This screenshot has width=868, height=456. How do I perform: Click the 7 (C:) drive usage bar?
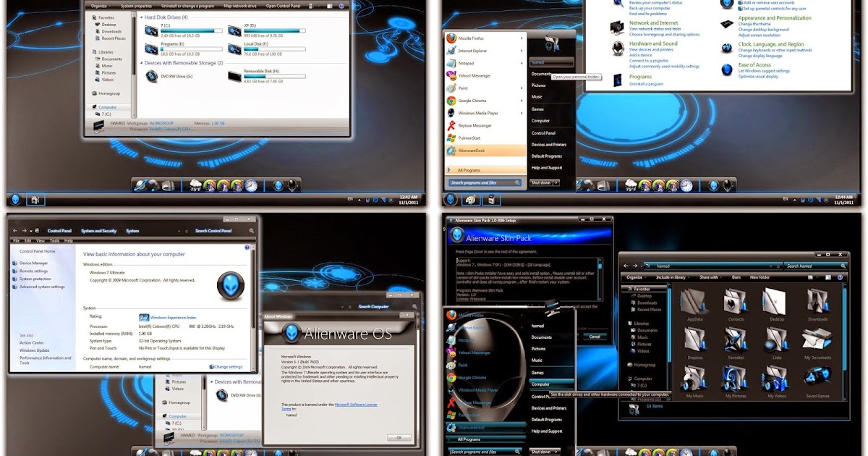coord(192,30)
